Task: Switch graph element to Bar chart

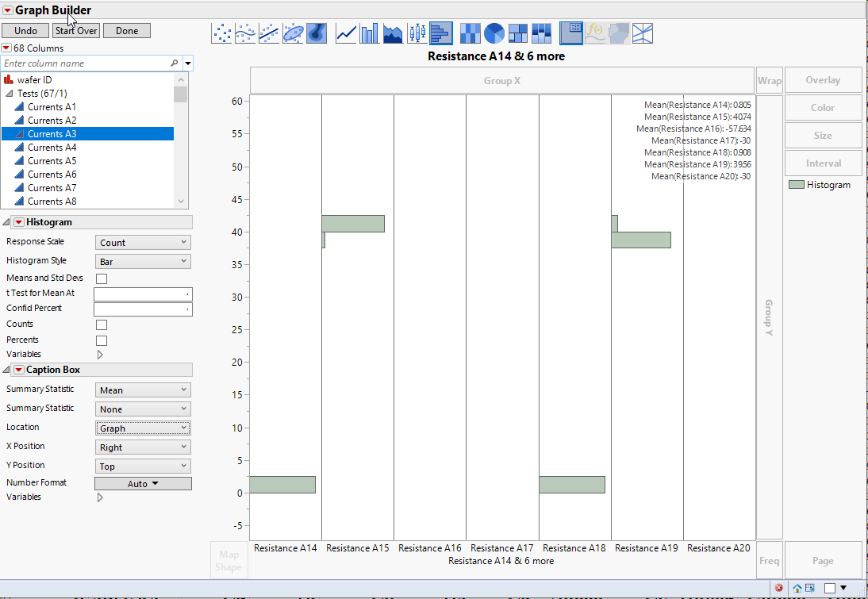Action: click(370, 33)
